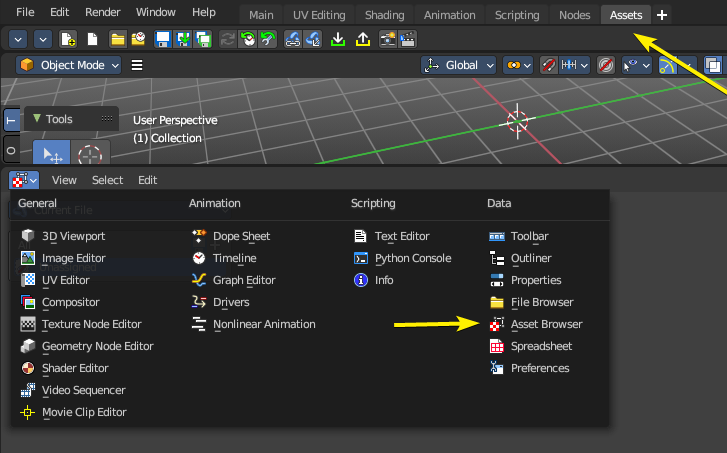This screenshot has height=453, width=727.
Task: Select the Cursor tool icon
Action: pyautogui.click(x=90, y=152)
